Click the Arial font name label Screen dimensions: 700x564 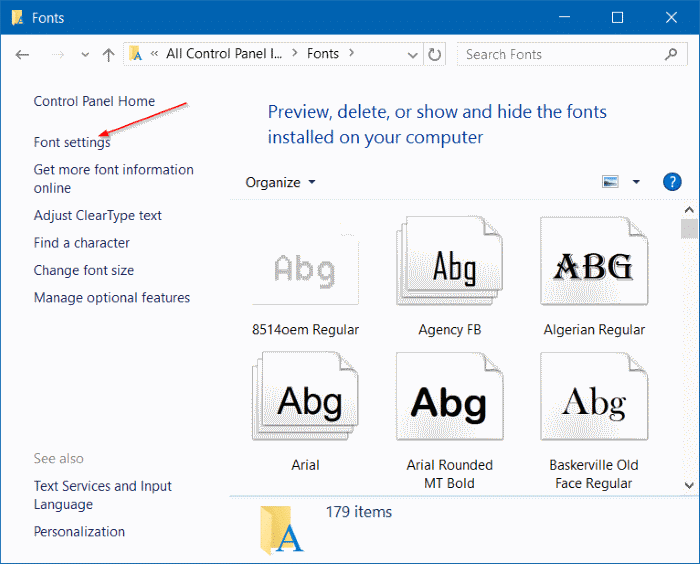point(305,465)
